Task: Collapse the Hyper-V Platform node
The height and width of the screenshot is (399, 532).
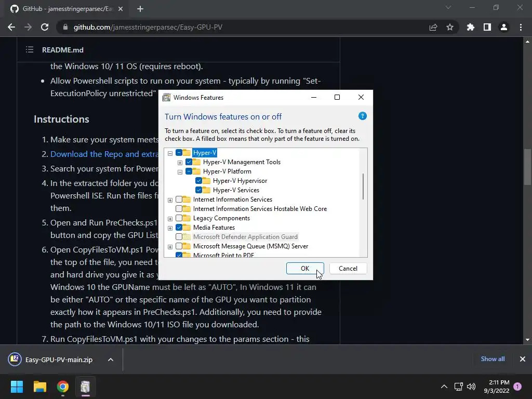Action: [x=180, y=172]
